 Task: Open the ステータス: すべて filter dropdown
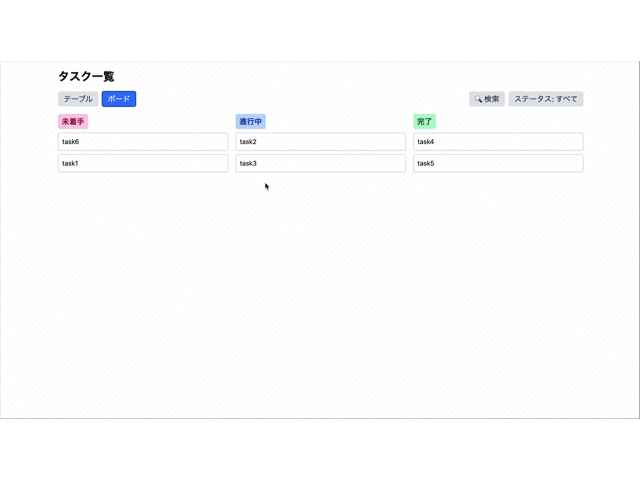[x=545, y=99]
